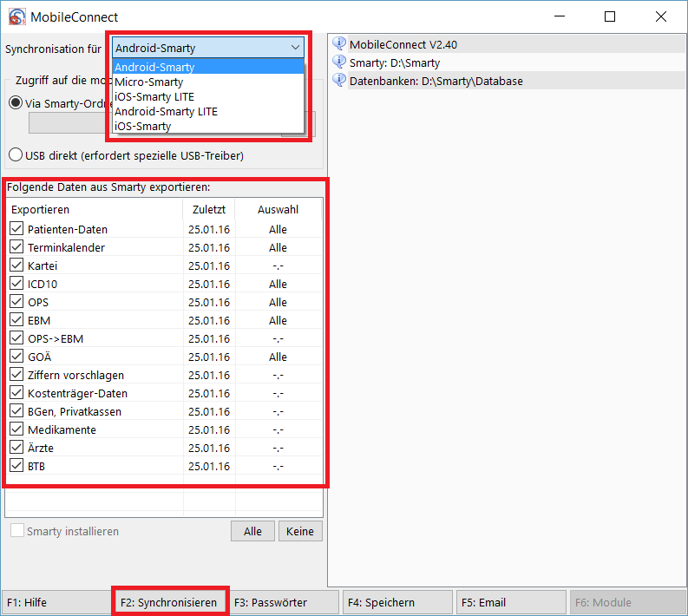688x616 pixels.
Task: Open F3: Passwörter button
Action: (x=284, y=602)
